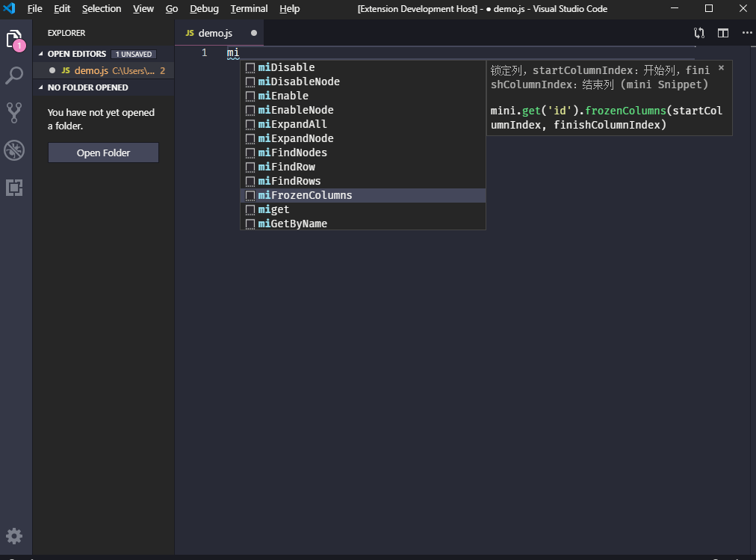Select the miEnableNode suggestion
The height and width of the screenshot is (560, 756).
tap(362, 110)
